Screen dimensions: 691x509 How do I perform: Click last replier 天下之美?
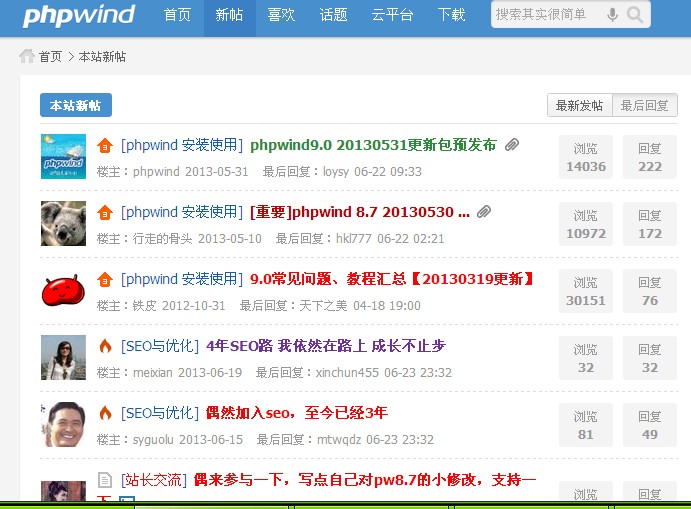click(323, 305)
